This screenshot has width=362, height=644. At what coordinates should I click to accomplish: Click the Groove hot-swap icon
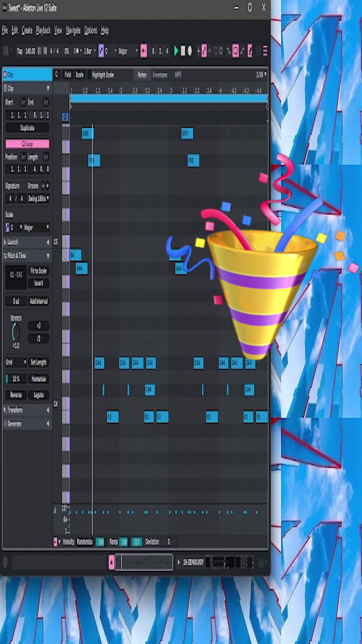(x=43, y=185)
